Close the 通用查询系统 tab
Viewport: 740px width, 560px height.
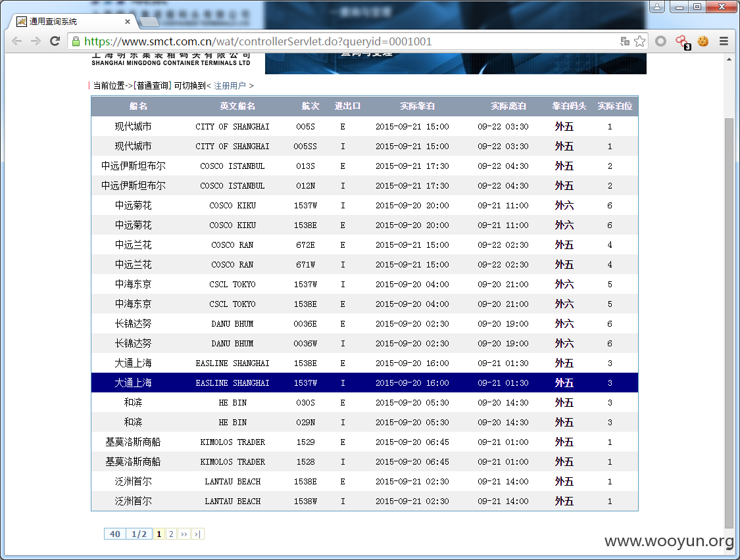click(128, 22)
